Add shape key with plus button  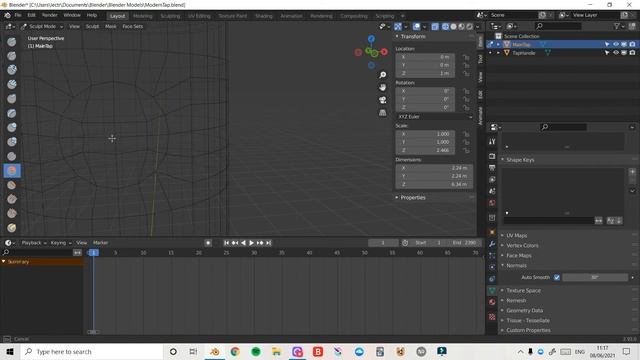tap(632, 172)
